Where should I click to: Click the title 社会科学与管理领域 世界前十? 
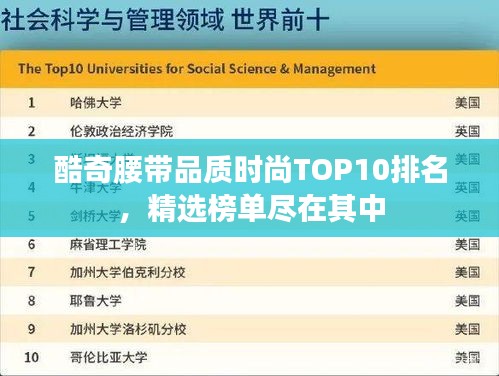point(166,19)
